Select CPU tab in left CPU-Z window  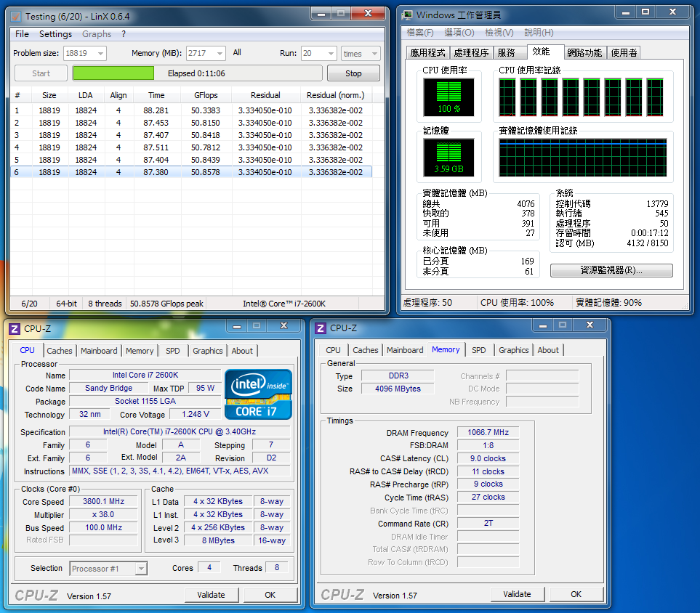27,350
